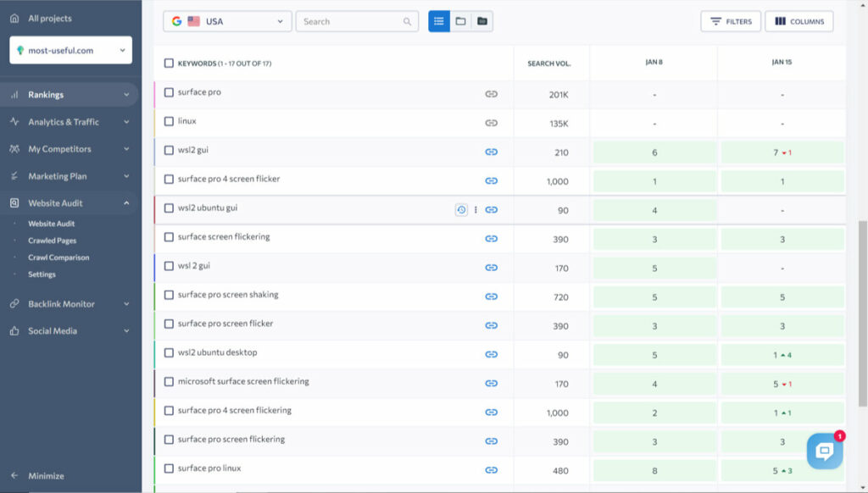This screenshot has width=868, height=493.
Task: Click Minimize to collapse the sidebar
Action: coord(46,476)
